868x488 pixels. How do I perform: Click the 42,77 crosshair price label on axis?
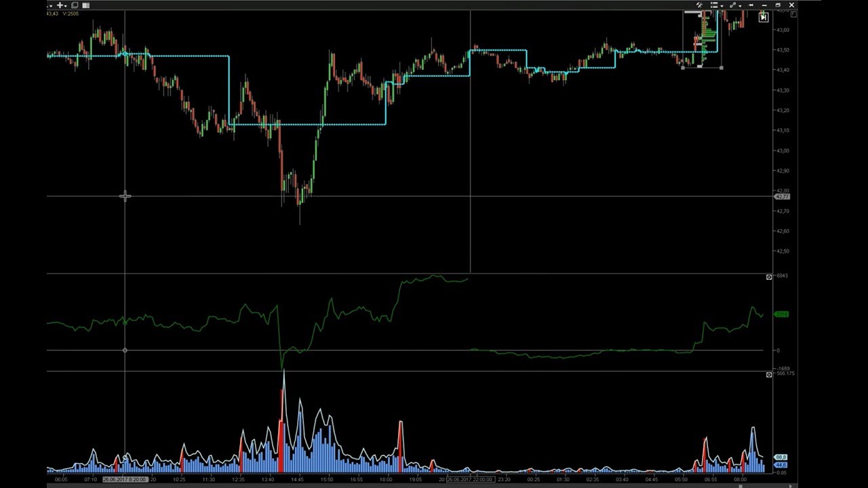782,197
